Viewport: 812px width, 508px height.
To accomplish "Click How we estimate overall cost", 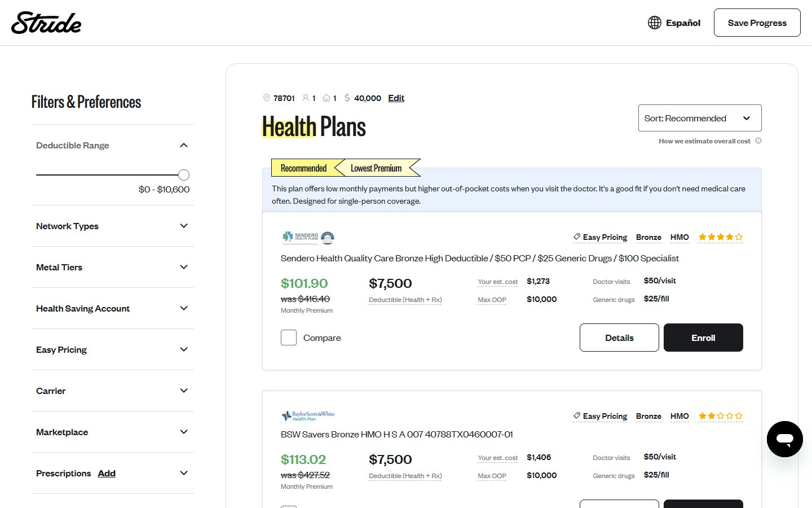I will pos(704,141).
